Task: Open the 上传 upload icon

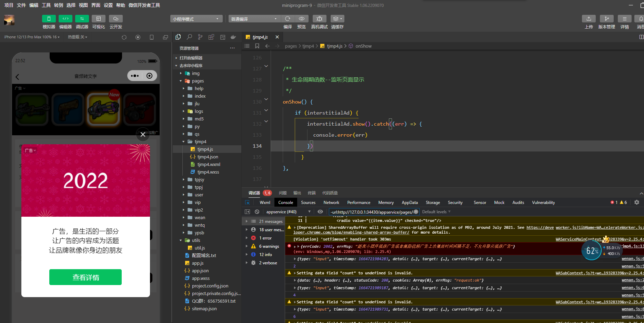Action: click(588, 19)
